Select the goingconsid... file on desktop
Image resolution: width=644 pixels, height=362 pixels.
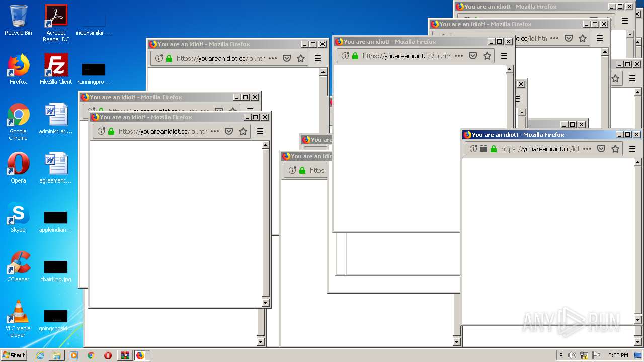(x=56, y=320)
